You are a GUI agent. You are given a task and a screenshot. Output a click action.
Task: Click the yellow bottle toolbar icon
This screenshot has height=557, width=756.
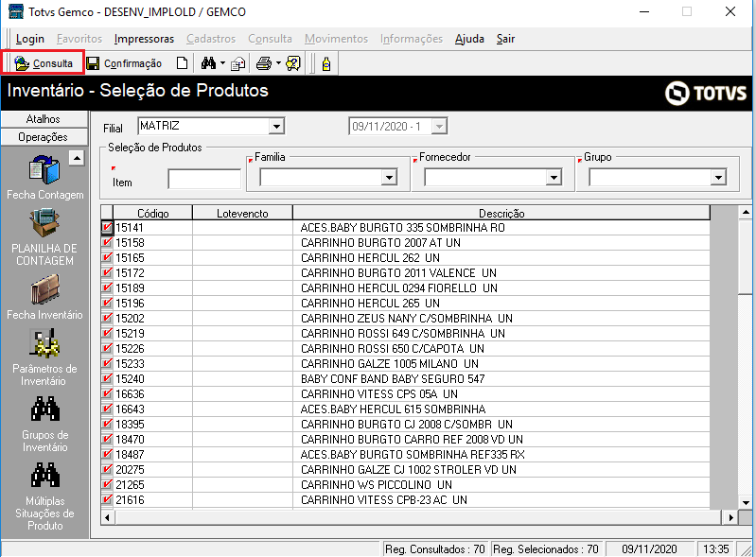[x=326, y=63]
